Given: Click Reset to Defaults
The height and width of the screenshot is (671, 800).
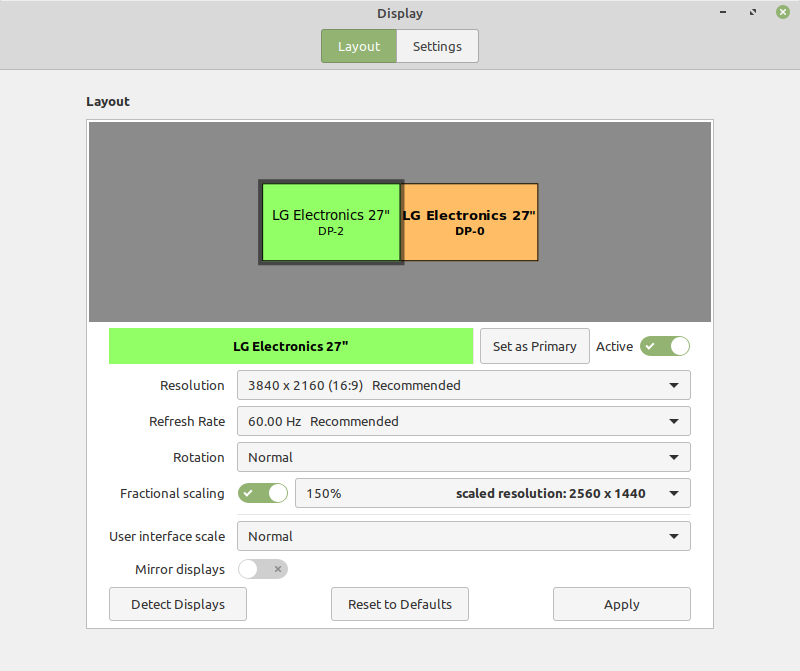Looking at the screenshot, I should pyautogui.click(x=399, y=604).
